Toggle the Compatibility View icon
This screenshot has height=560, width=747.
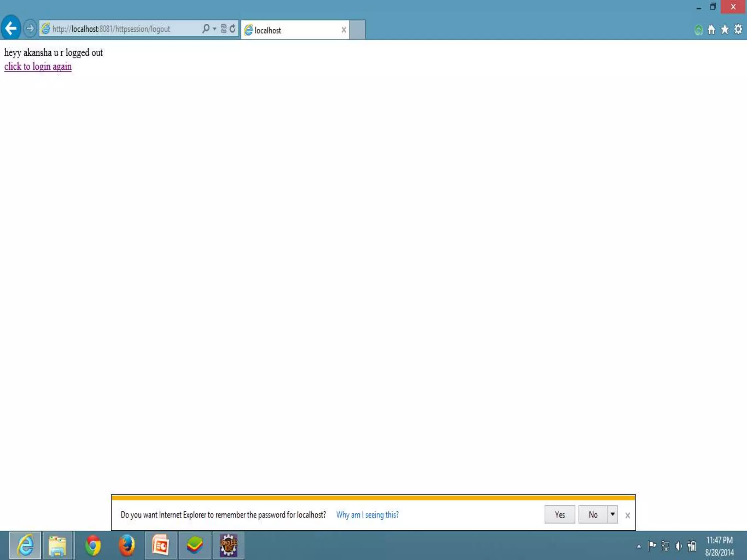tap(224, 28)
